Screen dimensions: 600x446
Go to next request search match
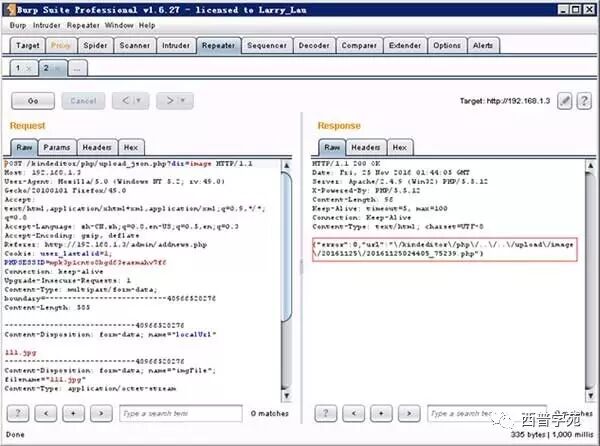(x=101, y=413)
